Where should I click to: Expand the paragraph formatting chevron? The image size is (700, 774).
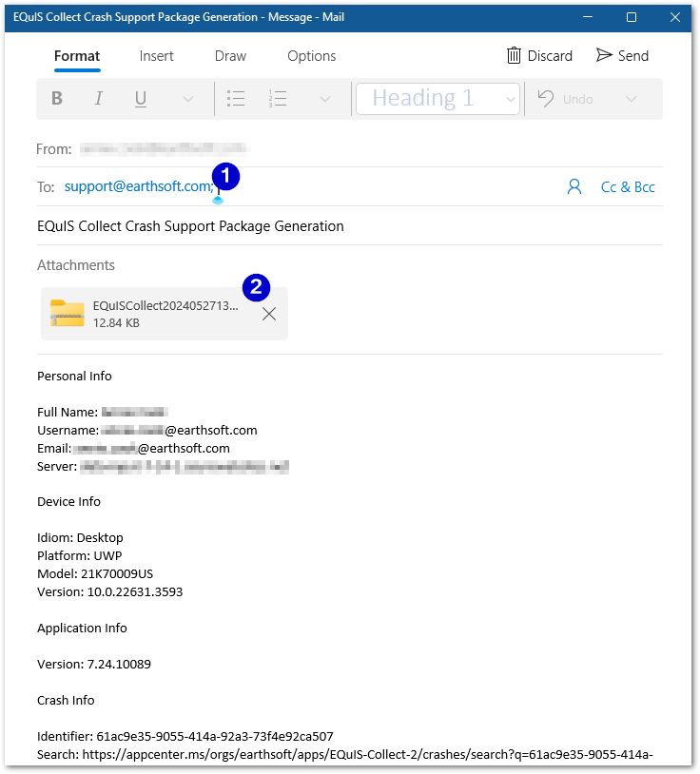click(324, 99)
